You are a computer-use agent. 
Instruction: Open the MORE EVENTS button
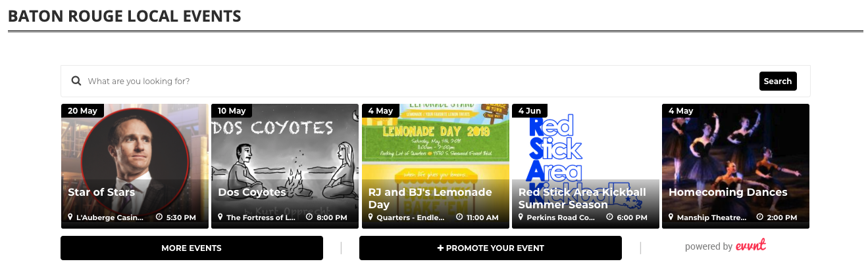191,248
